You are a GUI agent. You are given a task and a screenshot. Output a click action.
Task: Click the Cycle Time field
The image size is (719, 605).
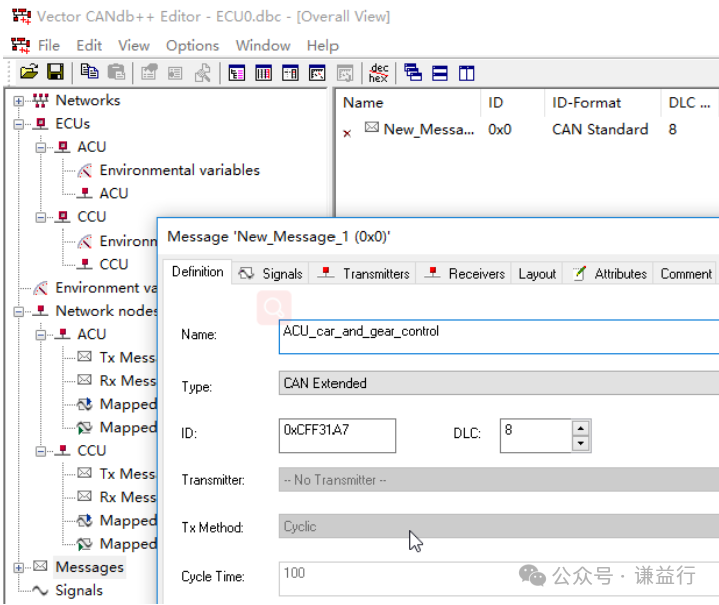click(x=499, y=579)
